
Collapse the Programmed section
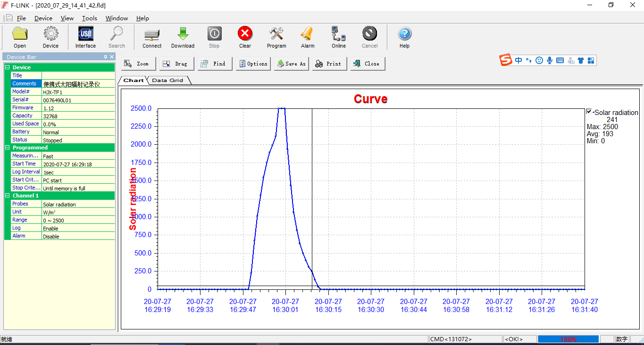(x=8, y=148)
